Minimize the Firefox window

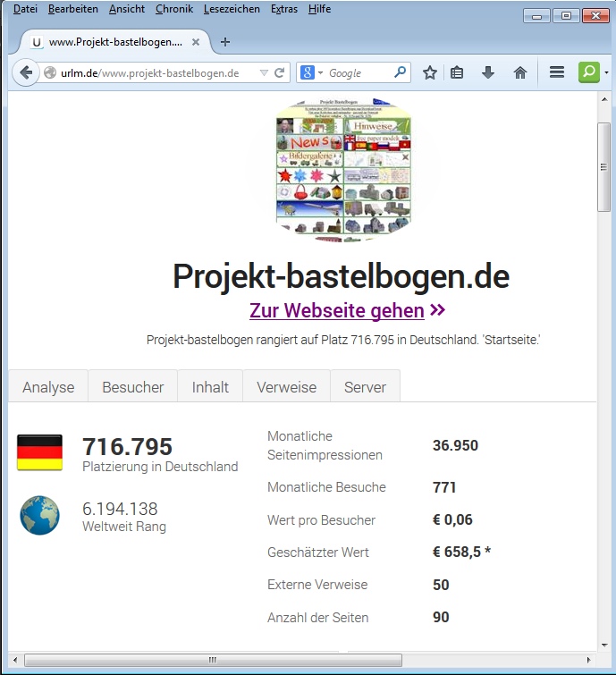click(x=536, y=16)
